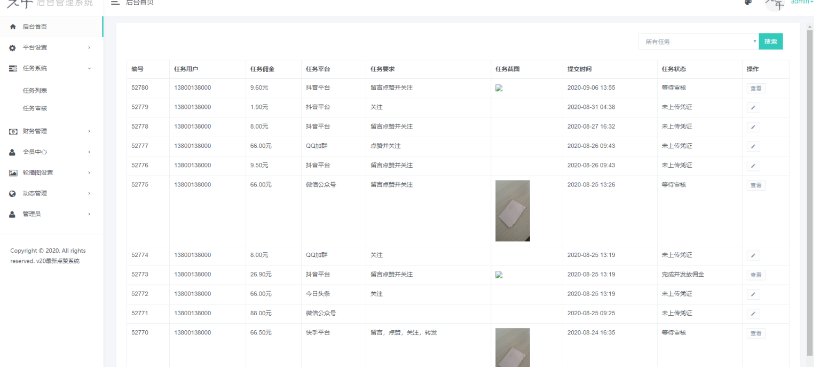
Task: Edit task 52774 with the pencil icon
Action: point(753,255)
